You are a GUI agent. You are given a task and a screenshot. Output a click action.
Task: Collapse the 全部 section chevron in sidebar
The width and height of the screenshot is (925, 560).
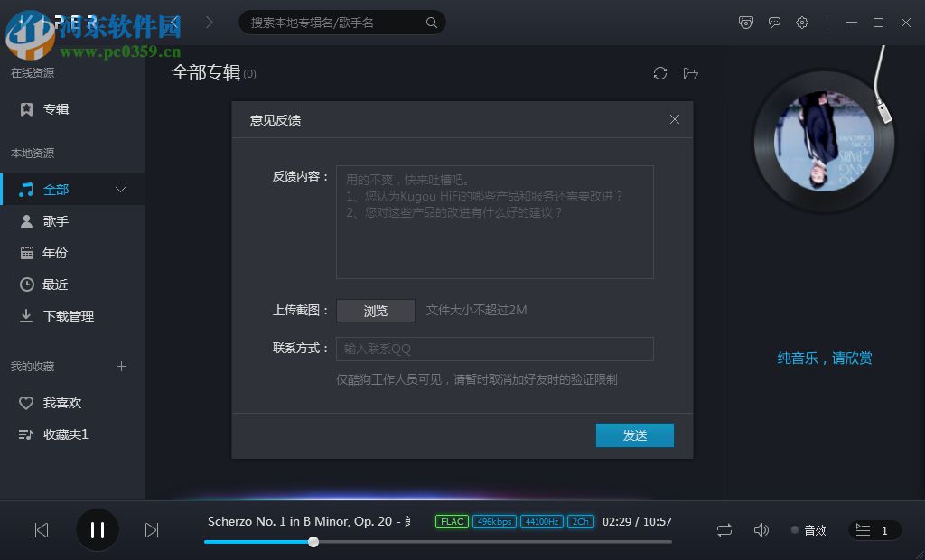pos(120,190)
